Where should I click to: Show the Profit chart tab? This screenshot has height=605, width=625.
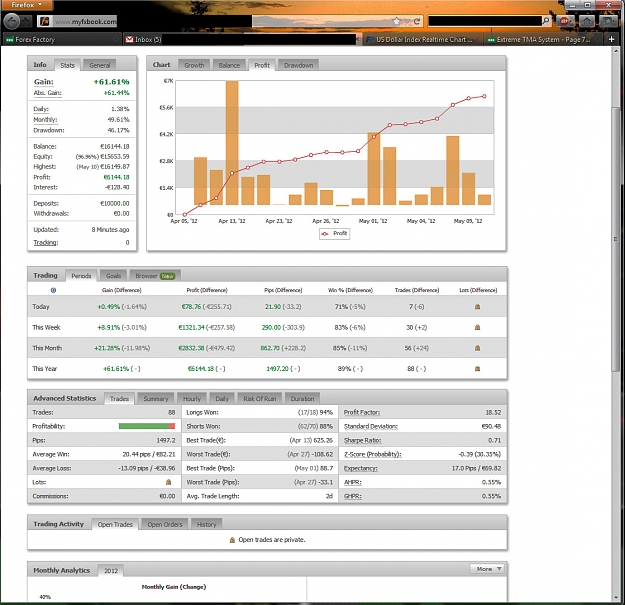[x=262, y=65]
